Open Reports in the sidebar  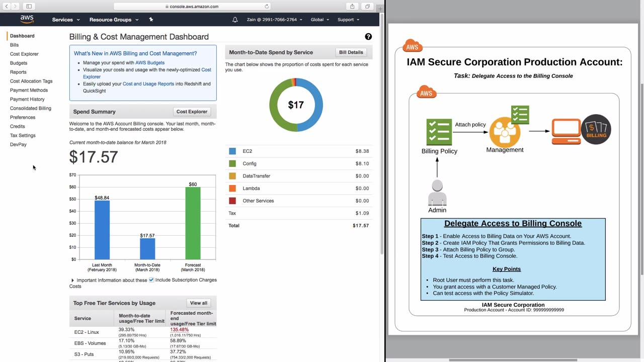pos(18,72)
